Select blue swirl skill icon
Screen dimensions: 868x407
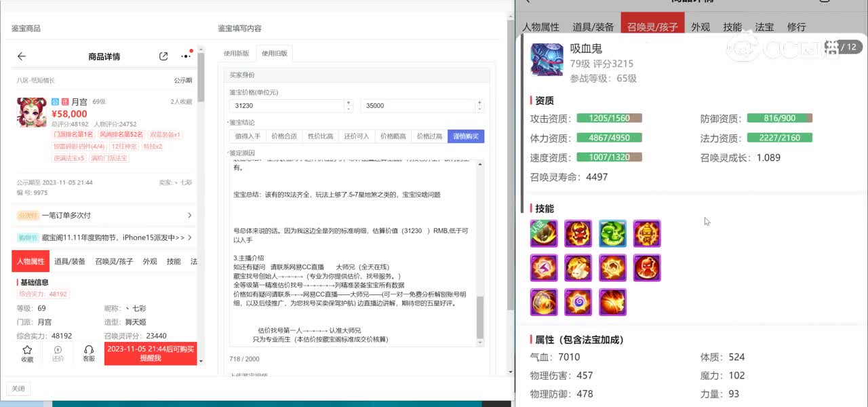pos(578,302)
